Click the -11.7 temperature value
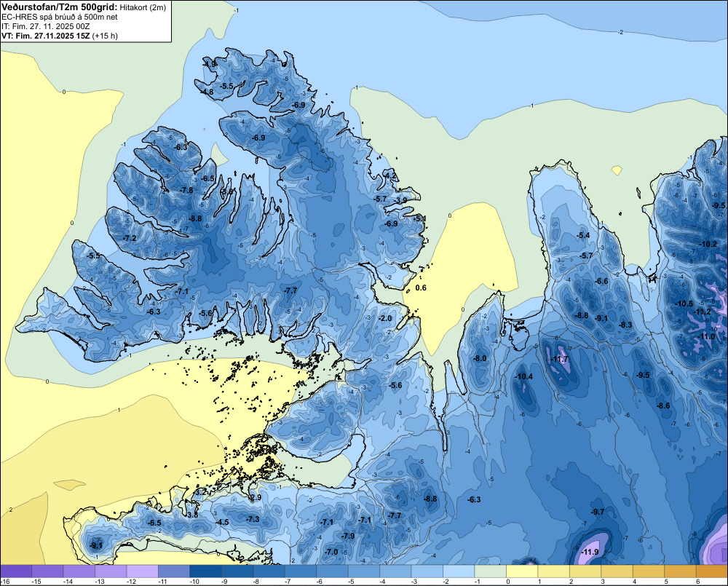Screen dimensions: 728x586 click(560, 360)
